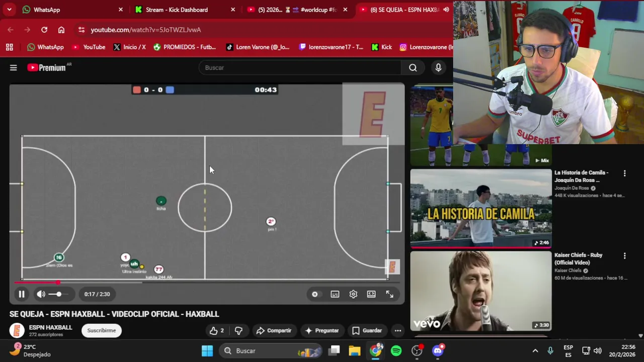644x362 pixels.
Task: Open the Windows Start menu
Action: coord(207,350)
